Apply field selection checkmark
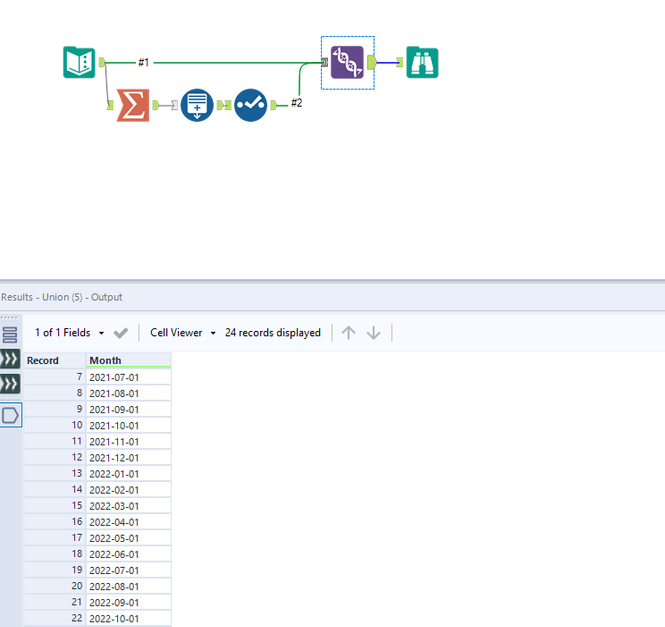The image size is (665, 627). tap(121, 333)
